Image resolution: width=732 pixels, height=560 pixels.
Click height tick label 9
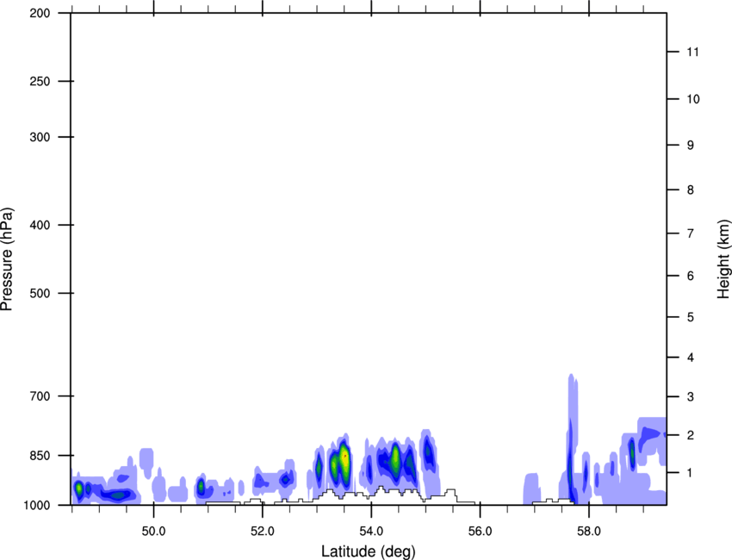coord(691,146)
